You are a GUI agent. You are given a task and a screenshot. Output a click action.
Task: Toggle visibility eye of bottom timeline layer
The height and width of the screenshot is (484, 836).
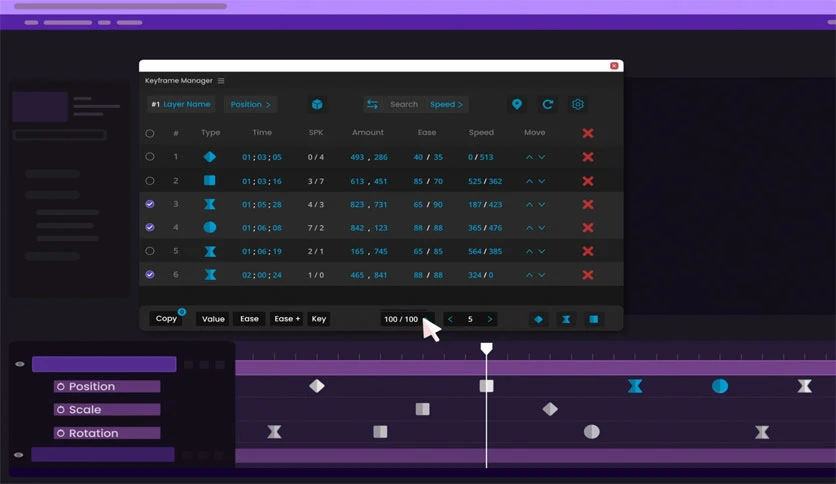pos(19,455)
